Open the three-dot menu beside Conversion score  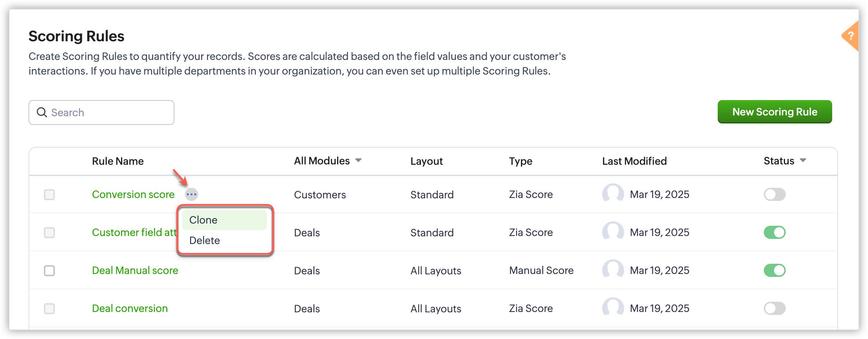191,194
